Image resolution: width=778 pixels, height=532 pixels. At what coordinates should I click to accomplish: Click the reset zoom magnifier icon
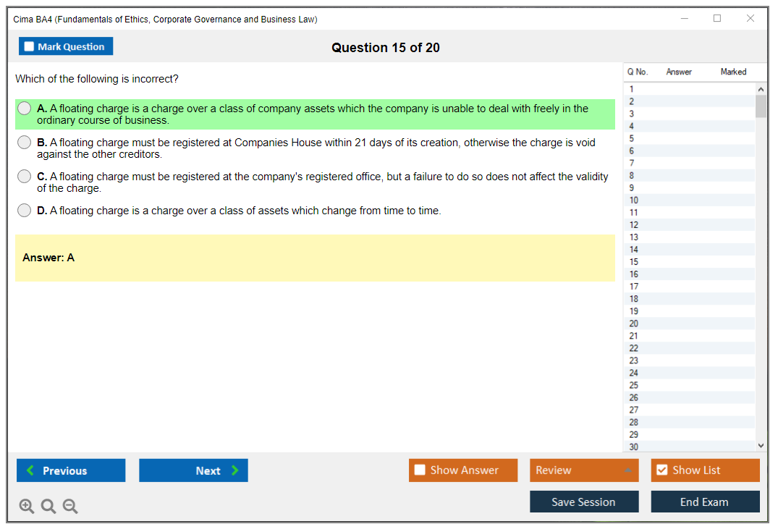[48, 507]
